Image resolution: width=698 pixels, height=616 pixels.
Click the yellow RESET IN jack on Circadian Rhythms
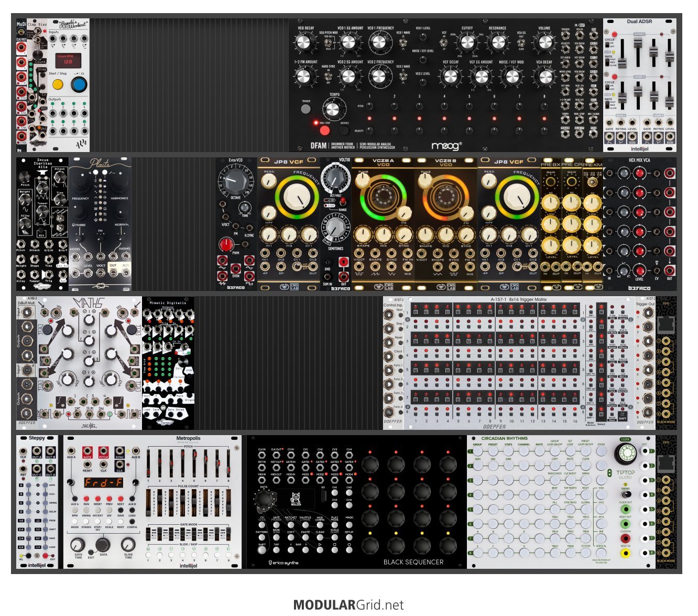tap(625, 553)
